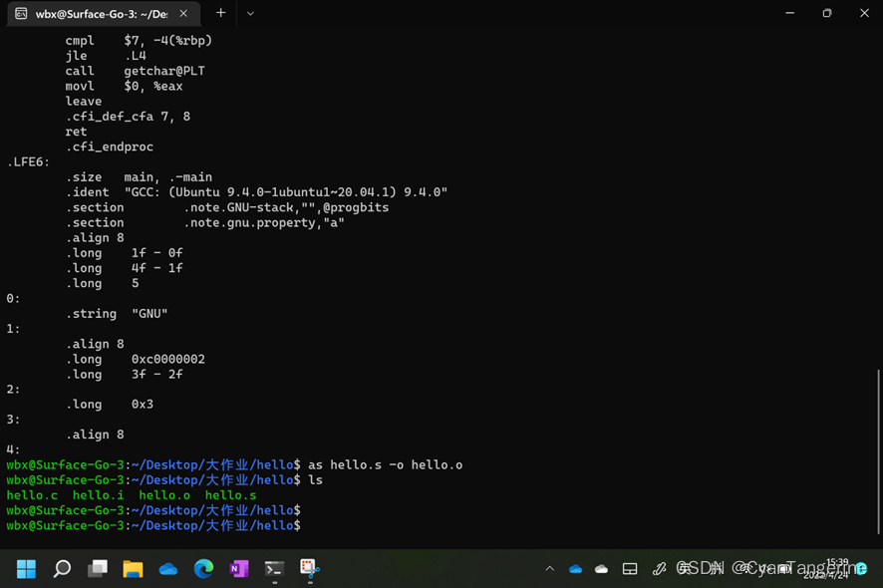The height and width of the screenshot is (588, 883).
Task: Close the wbx@Surface-Go-3 tab
Action: (x=183, y=14)
